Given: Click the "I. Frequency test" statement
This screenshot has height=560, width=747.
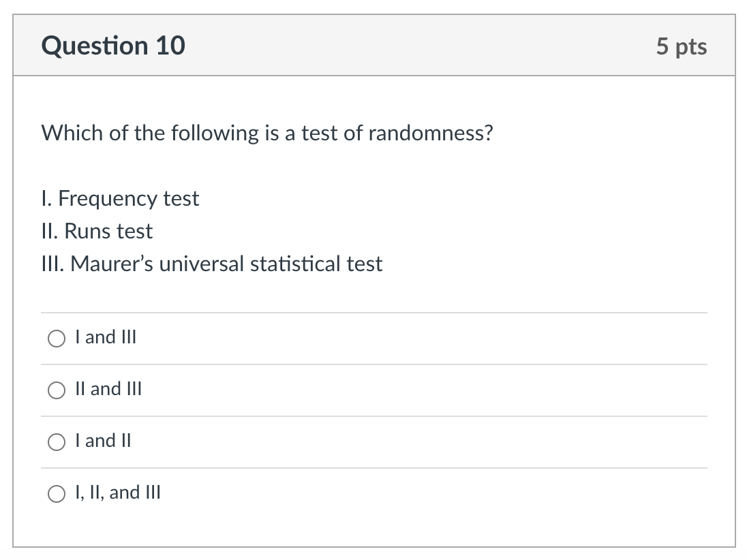Looking at the screenshot, I should pos(120,199).
